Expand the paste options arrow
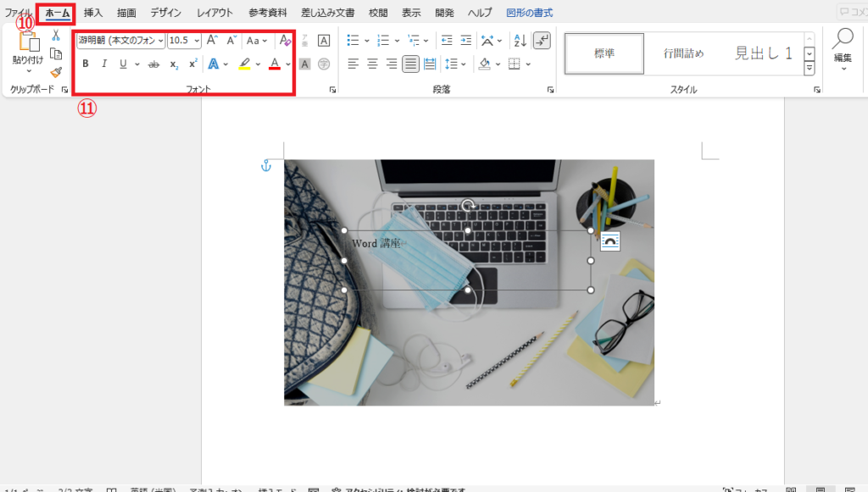The width and height of the screenshot is (868, 492). click(29, 71)
